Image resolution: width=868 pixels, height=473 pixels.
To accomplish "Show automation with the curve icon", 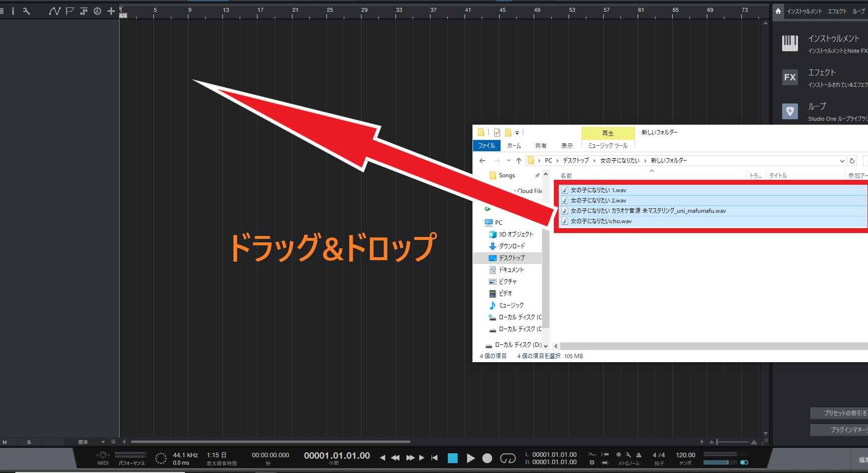I will click(55, 11).
